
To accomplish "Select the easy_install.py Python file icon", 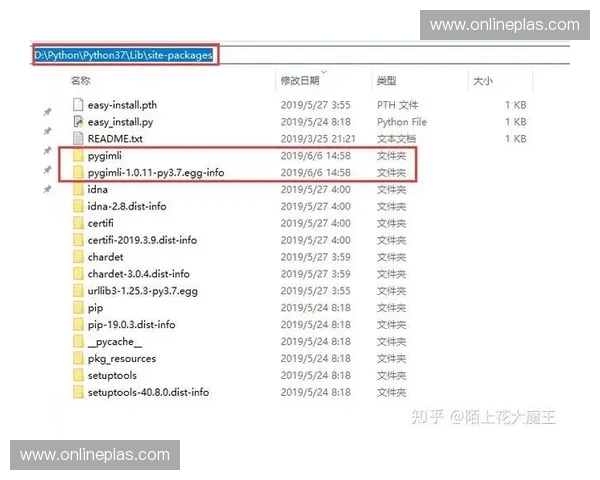I will pos(78,122).
